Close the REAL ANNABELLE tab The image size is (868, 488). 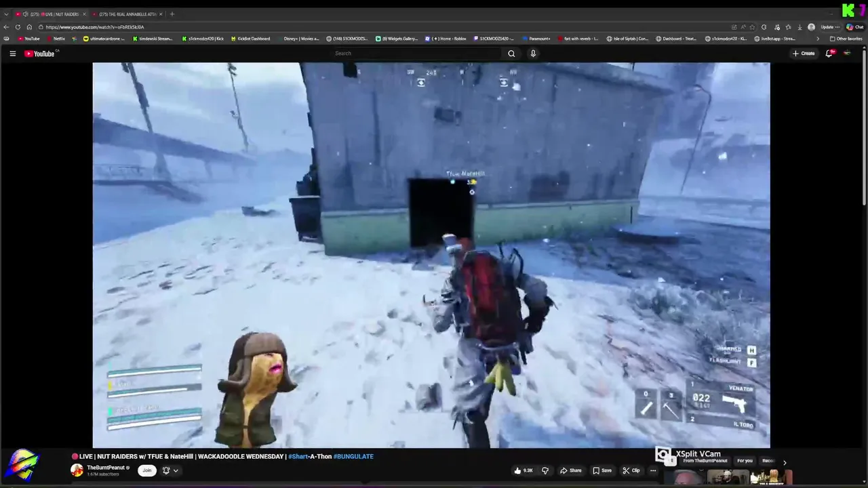click(x=161, y=14)
